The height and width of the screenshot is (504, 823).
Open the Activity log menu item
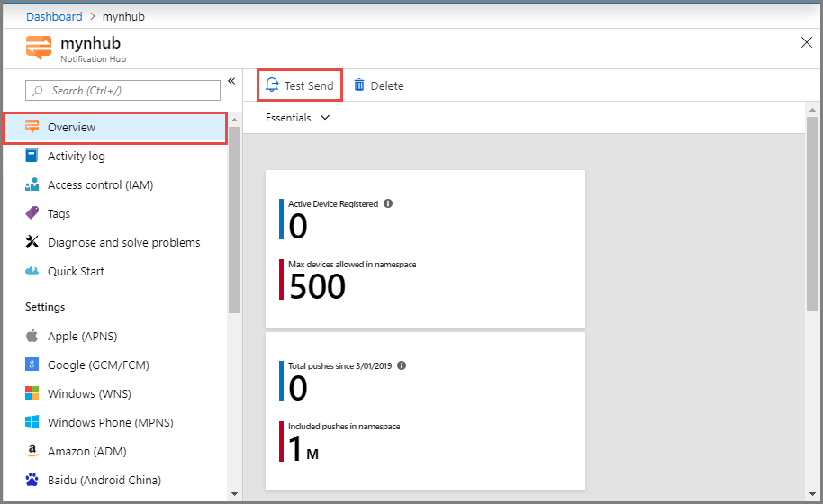tap(77, 156)
